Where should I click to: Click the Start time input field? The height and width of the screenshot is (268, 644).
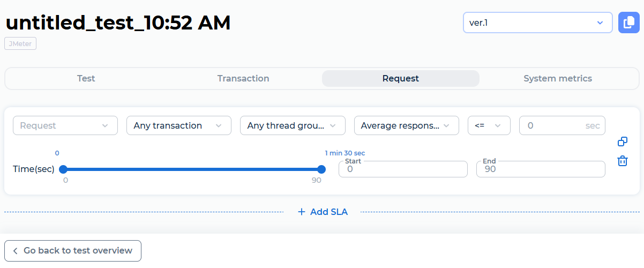click(403, 169)
